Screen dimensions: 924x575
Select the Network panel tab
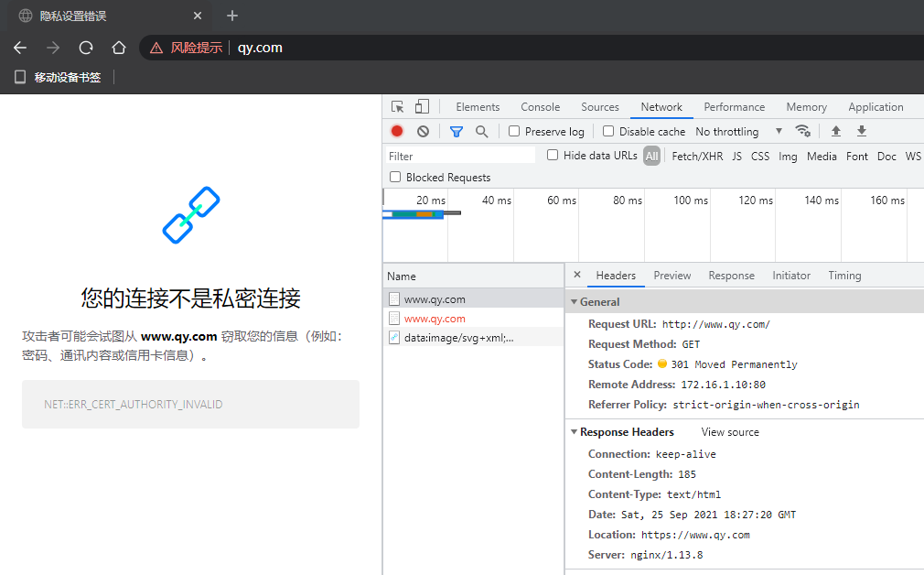(x=661, y=107)
